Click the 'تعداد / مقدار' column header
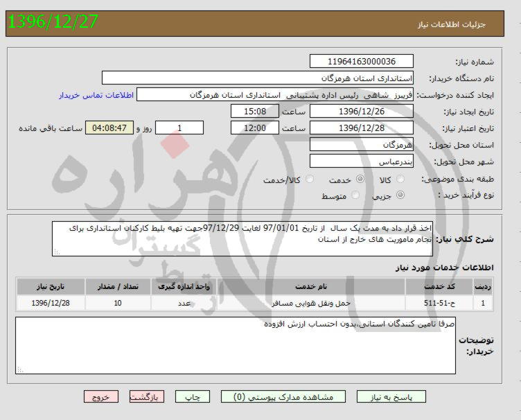This screenshot has height=420, width=521. click(x=118, y=286)
